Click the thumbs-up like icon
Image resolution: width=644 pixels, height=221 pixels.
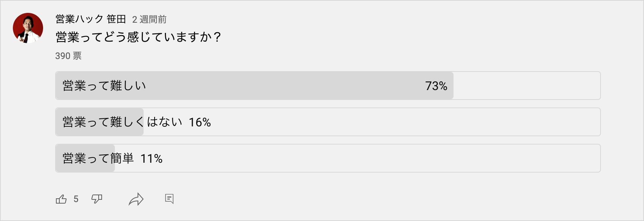tap(61, 199)
